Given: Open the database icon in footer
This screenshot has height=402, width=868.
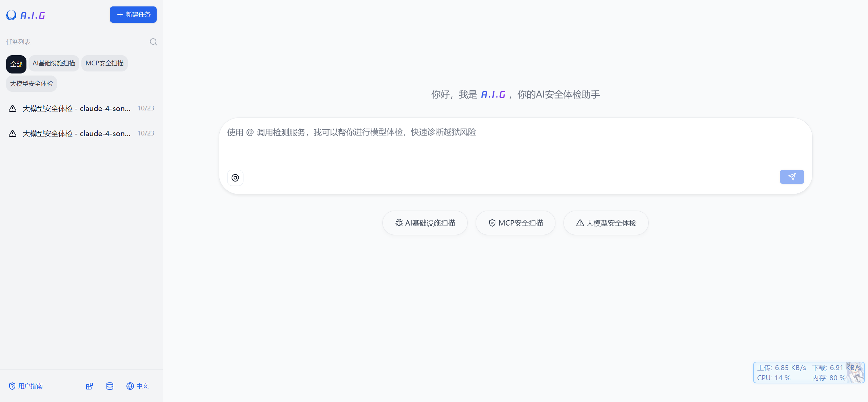Looking at the screenshot, I should click(110, 386).
